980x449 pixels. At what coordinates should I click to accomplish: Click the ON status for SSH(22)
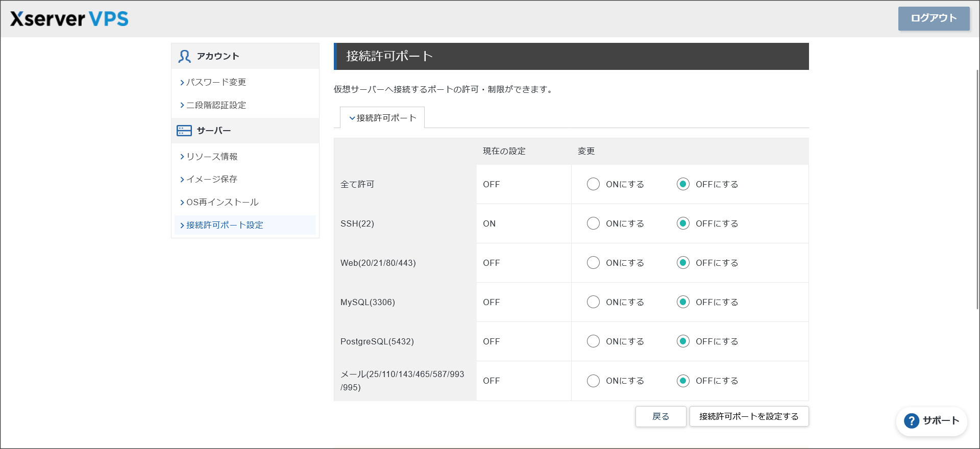coord(489,223)
